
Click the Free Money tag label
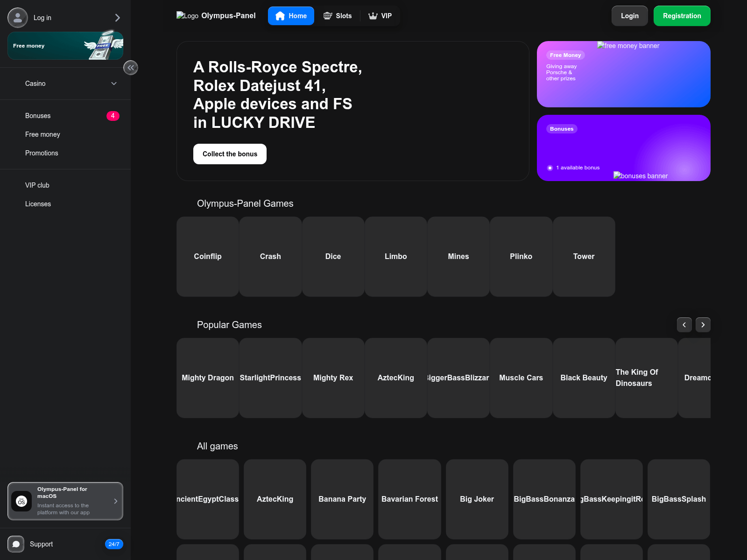click(x=565, y=55)
